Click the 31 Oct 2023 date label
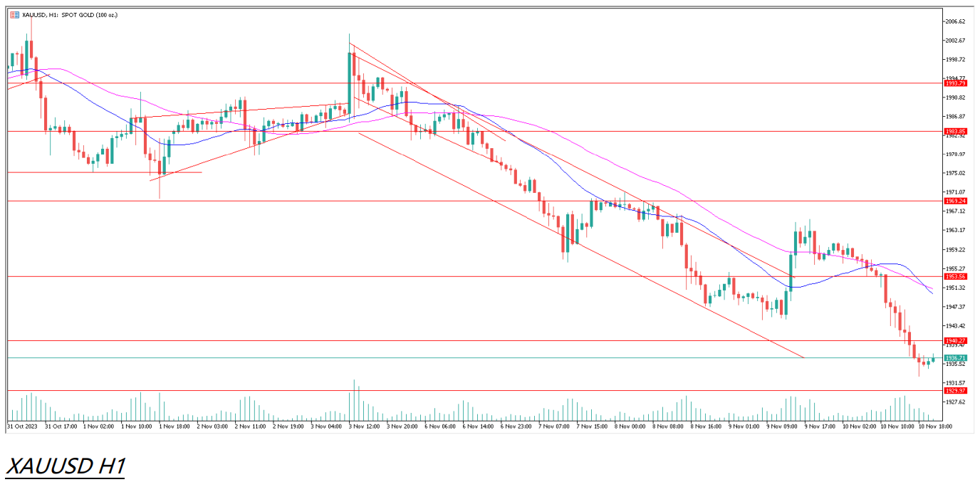 21,426
